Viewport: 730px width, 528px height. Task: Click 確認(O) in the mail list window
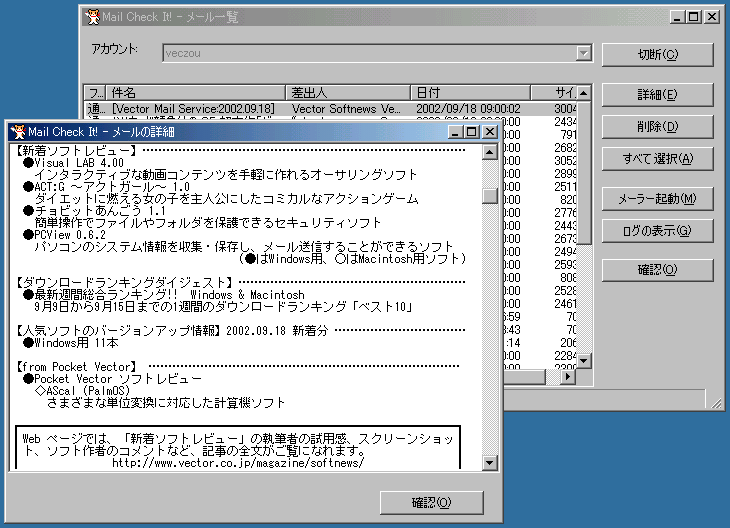click(657, 270)
